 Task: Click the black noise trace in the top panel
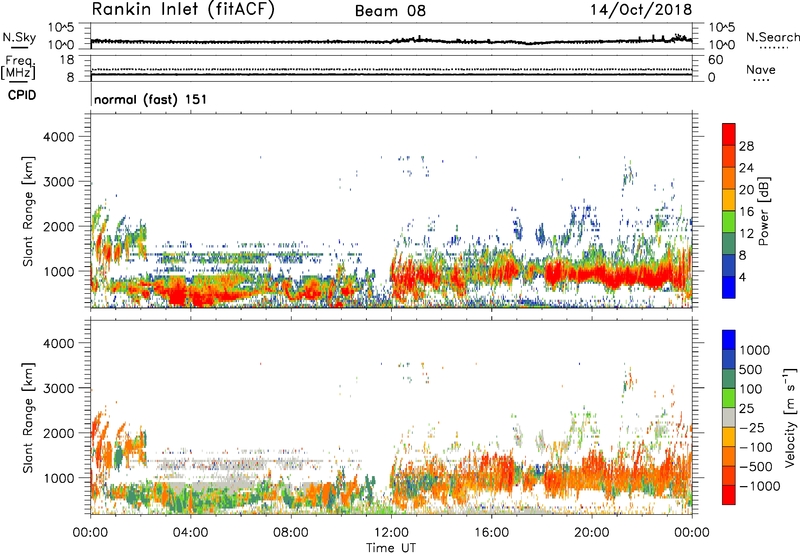(391, 41)
